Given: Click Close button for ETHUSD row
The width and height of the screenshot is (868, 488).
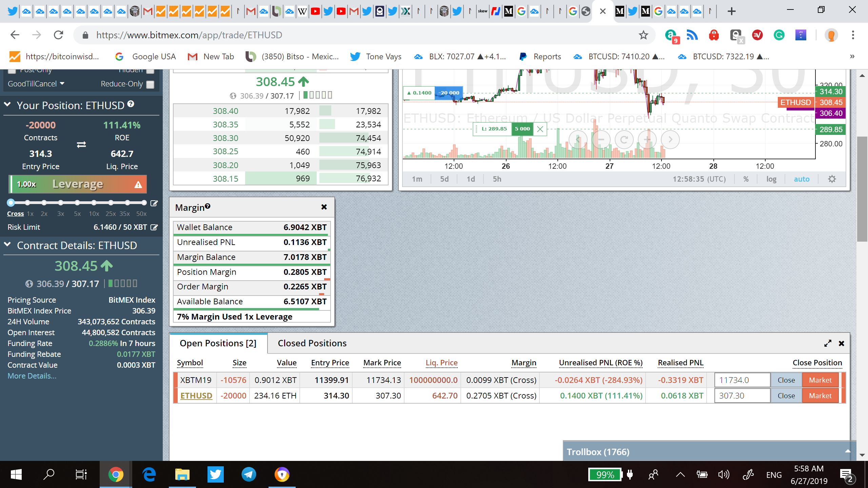Looking at the screenshot, I should tap(786, 396).
